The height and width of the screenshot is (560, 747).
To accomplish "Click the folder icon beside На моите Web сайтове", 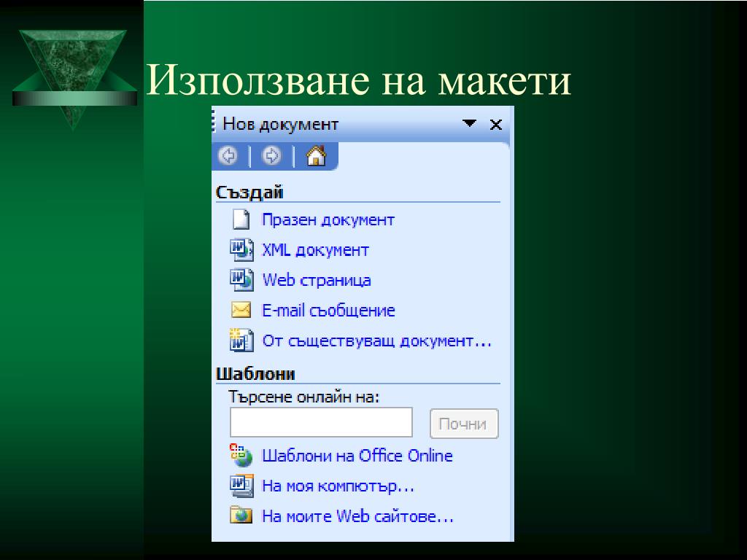I will click(x=241, y=516).
